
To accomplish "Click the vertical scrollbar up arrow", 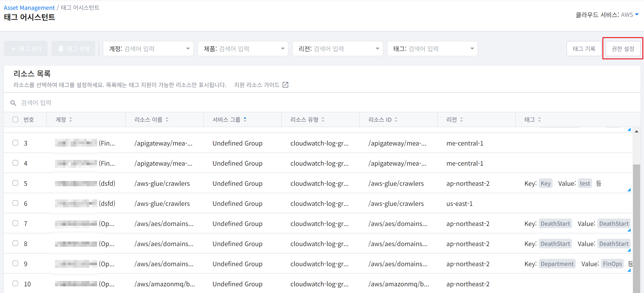I will (637, 131).
